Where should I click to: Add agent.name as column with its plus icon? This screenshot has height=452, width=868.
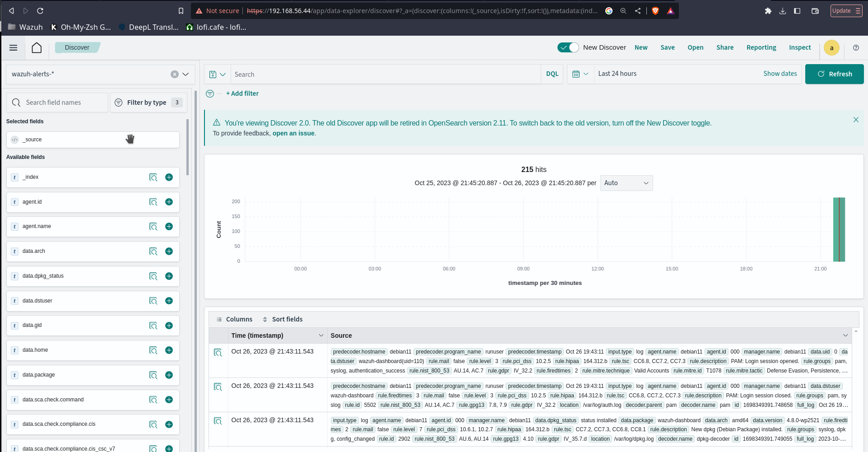click(x=169, y=226)
